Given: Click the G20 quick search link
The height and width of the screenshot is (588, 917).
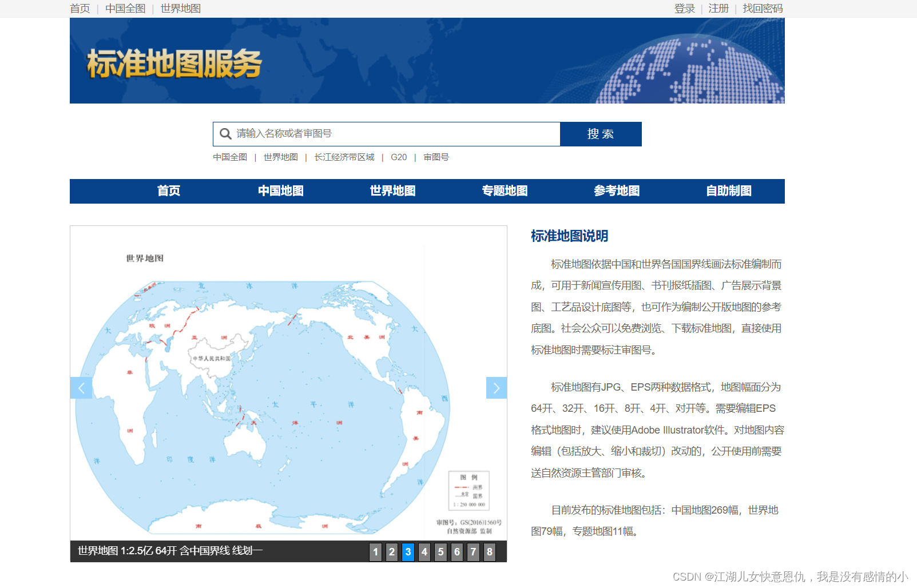Looking at the screenshot, I should (399, 157).
